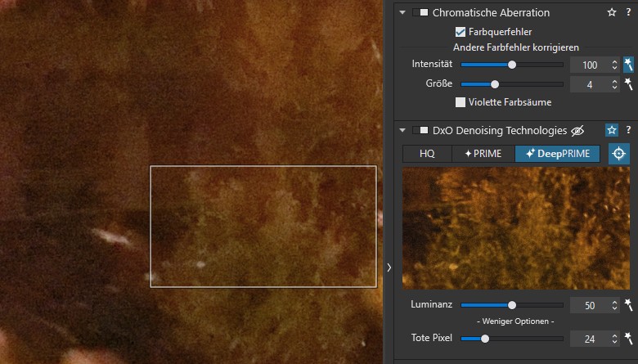
Task: Select the HQ denoising mode
Action: pos(427,154)
